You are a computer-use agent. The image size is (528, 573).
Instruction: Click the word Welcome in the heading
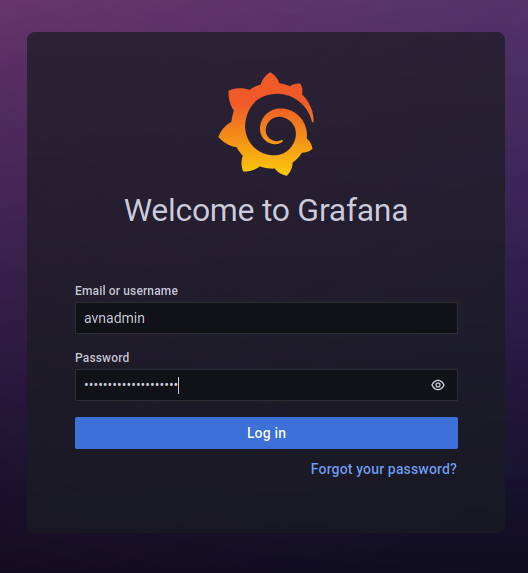point(189,210)
